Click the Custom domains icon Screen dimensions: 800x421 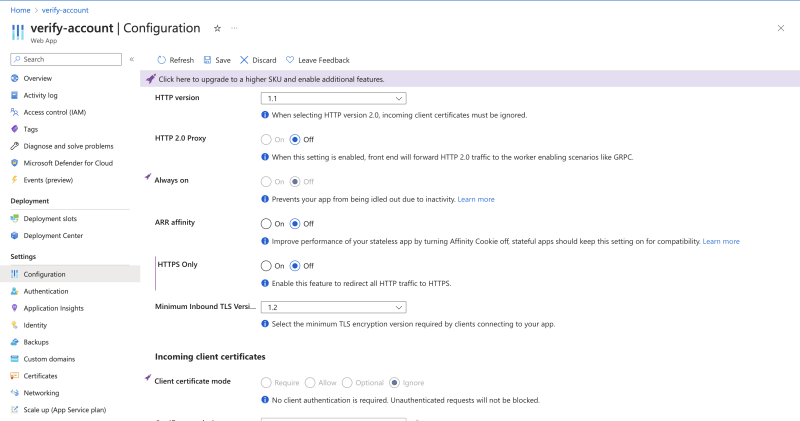(14, 359)
